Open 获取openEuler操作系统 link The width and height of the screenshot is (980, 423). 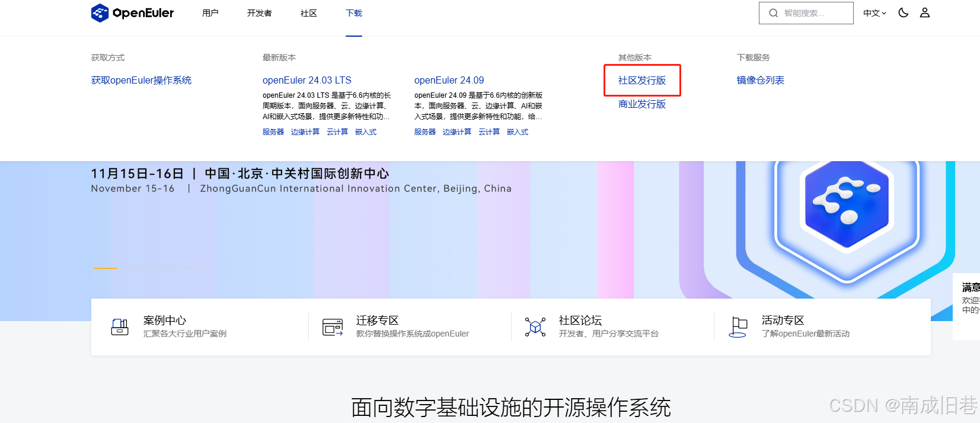[141, 80]
